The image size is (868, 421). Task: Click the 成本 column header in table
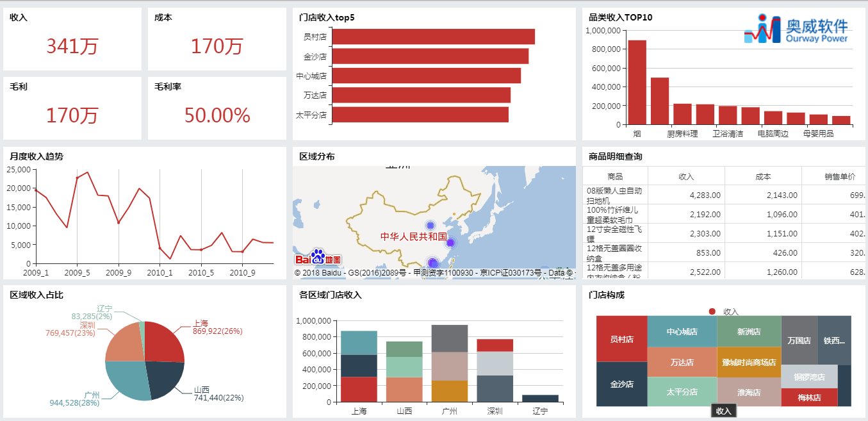763,176
